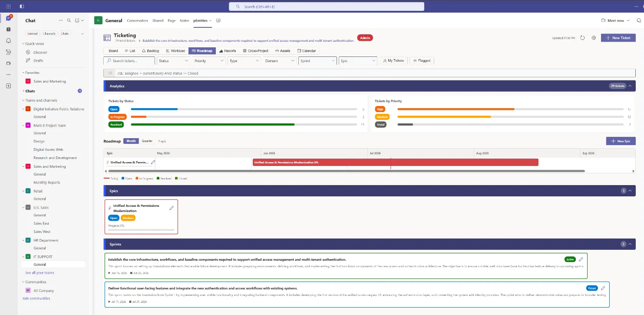Open See all your teams link

pyautogui.click(x=40, y=273)
